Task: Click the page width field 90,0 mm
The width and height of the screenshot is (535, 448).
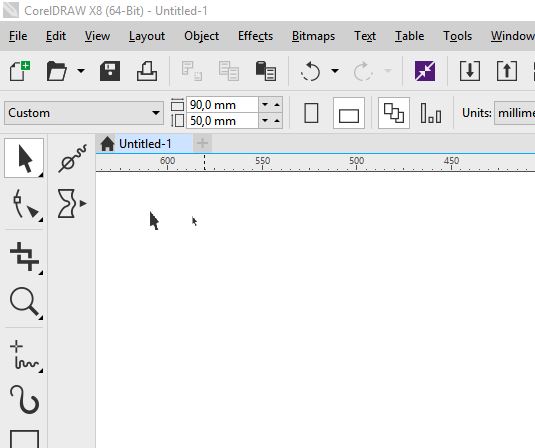Action: tap(222, 105)
